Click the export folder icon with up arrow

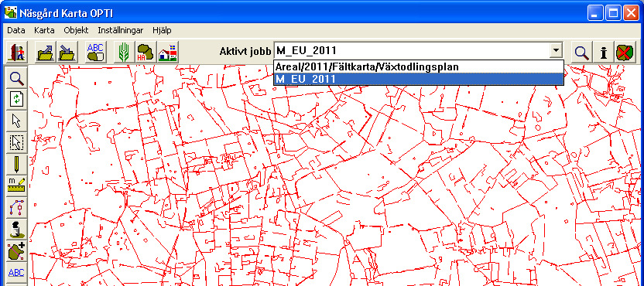(45, 52)
